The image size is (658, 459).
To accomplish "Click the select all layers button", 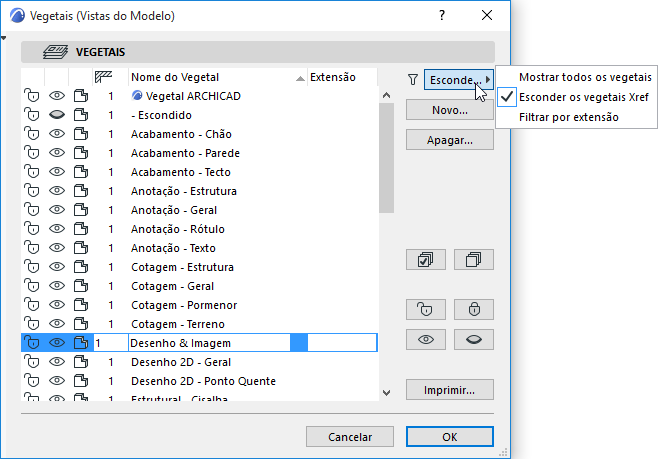I will (426, 260).
